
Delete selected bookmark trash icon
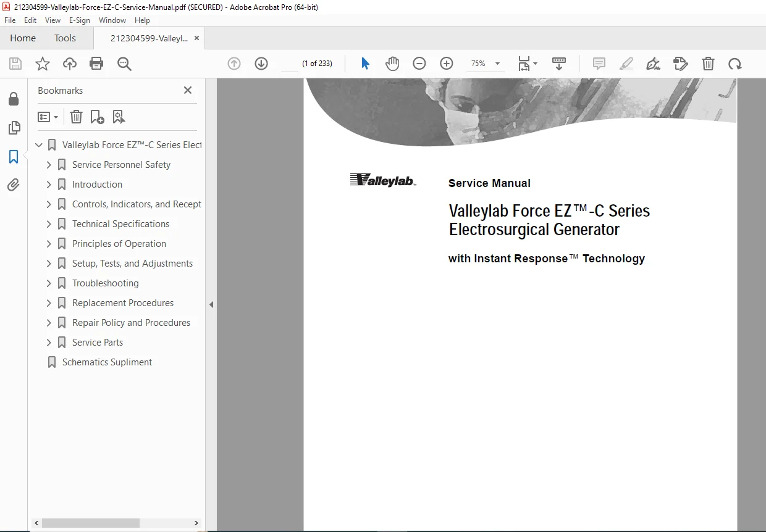click(x=76, y=117)
